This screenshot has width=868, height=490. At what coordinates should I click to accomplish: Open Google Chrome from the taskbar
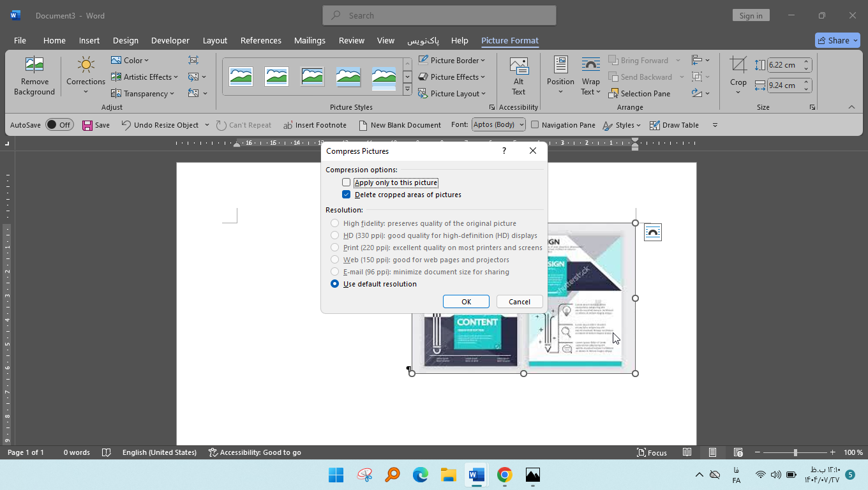pyautogui.click(x=504, y=475)
